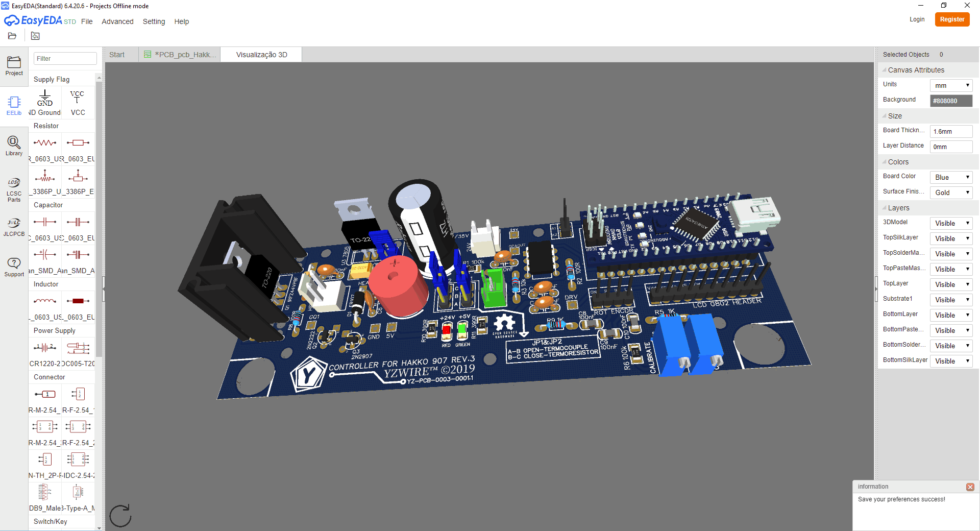Collapse the Colors section
Viewport: 980px width, 531px height.
(885, 162)
